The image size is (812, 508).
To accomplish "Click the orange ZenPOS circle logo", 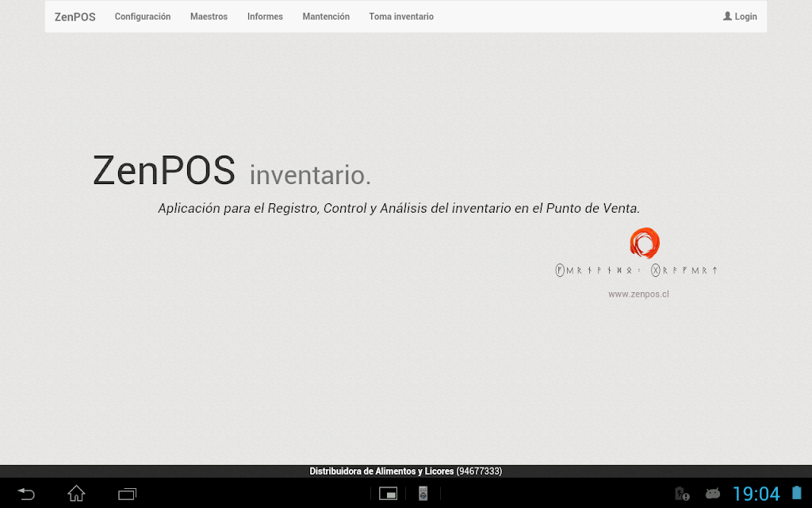I will [x=645, y=243].
